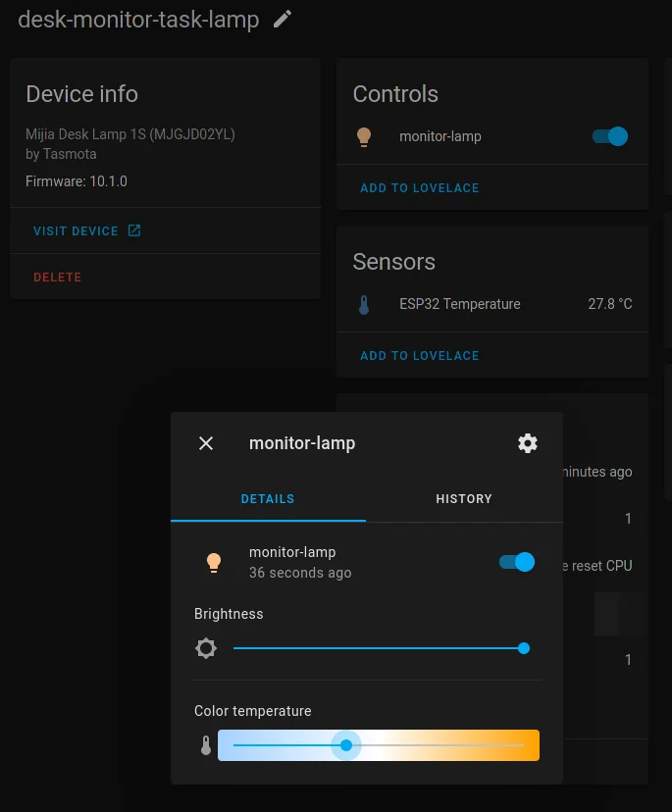
Task: Open the settings gear in the monitor-lamp dialog
Action: 528,443
